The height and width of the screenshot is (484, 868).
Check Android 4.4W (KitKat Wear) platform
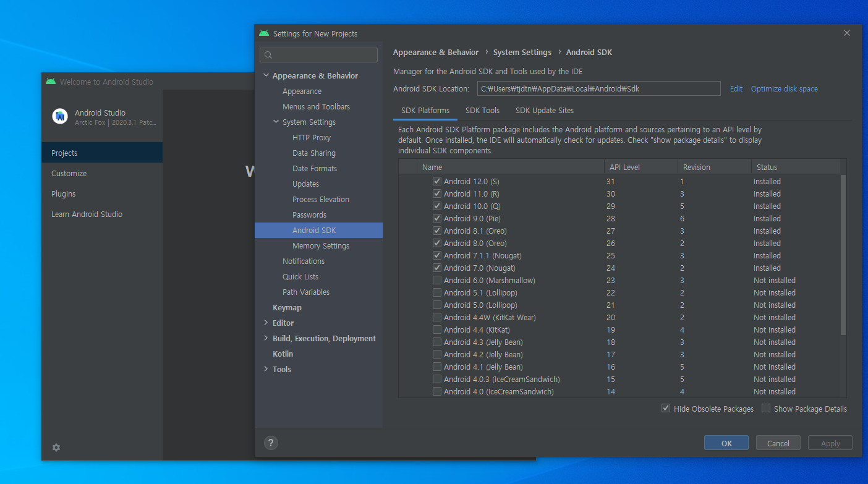[x=437, y=317]
